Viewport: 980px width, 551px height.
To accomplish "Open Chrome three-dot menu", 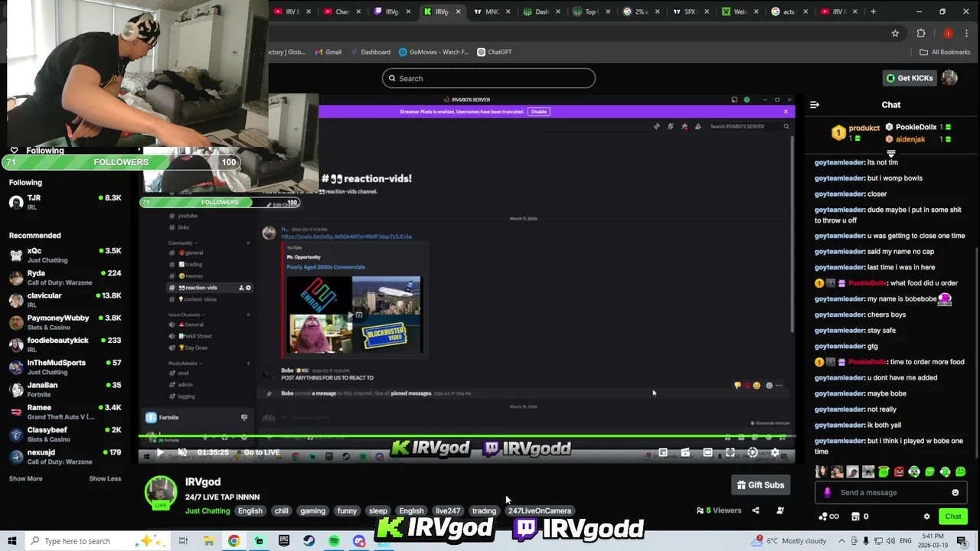I will pos(967,34).
